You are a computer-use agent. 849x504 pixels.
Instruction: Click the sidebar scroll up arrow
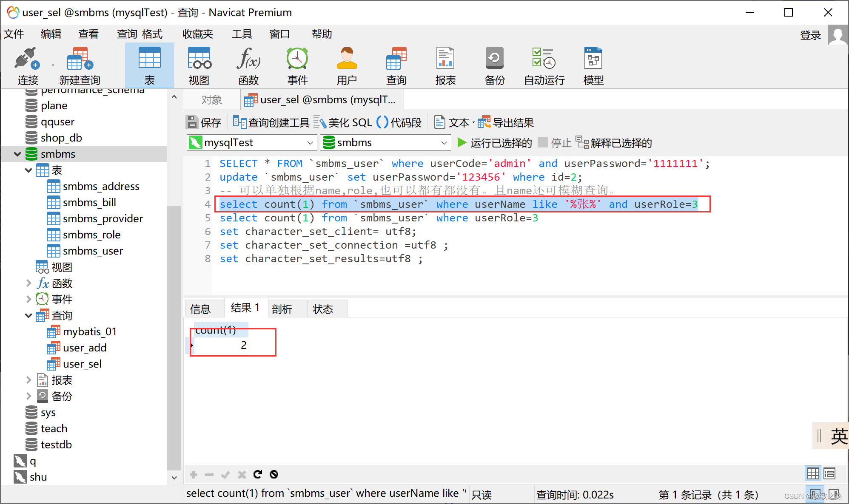point(174,97)
